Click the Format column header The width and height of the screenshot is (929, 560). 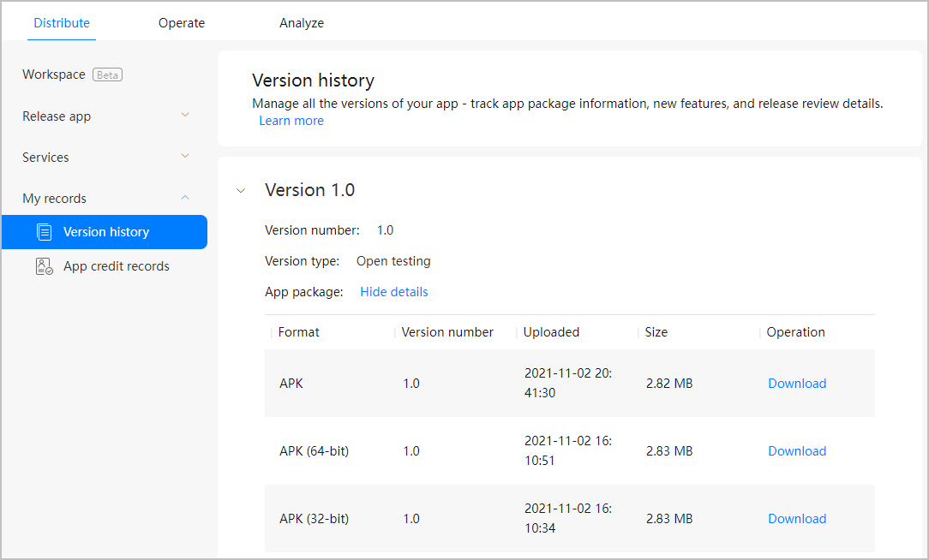pyautogui.click(x=299, y=332)
